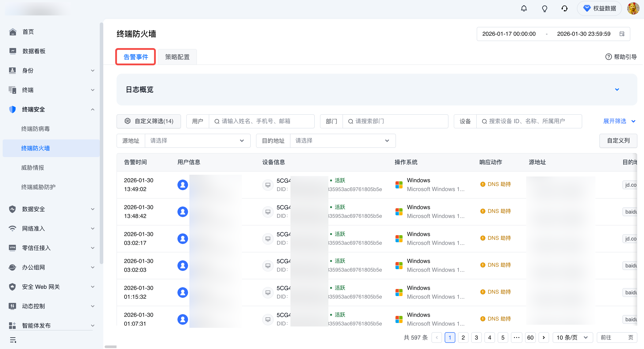This screenshot has width=644, height=349.
Task: Open the user avatar in top bar
Action: pos(633,9)
